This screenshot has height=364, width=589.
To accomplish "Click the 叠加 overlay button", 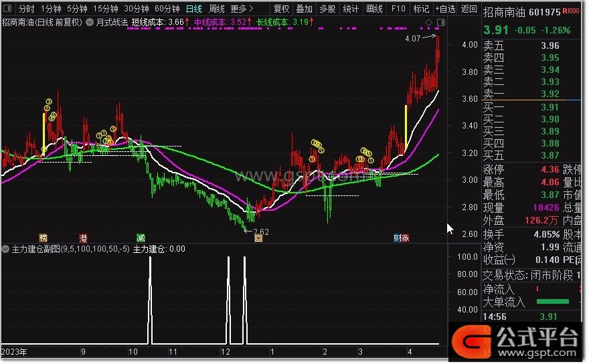I will pyautogui.click(x=305, y=8).
